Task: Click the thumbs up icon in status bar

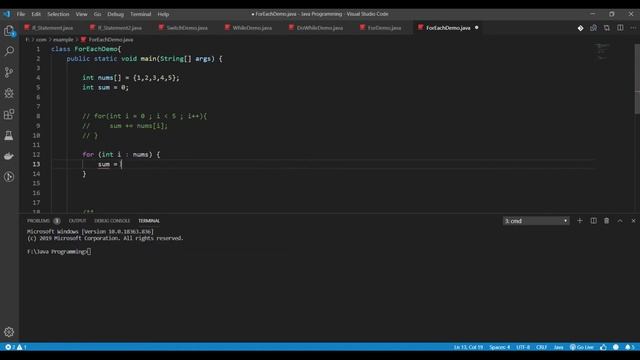Action: pos(603,347)
